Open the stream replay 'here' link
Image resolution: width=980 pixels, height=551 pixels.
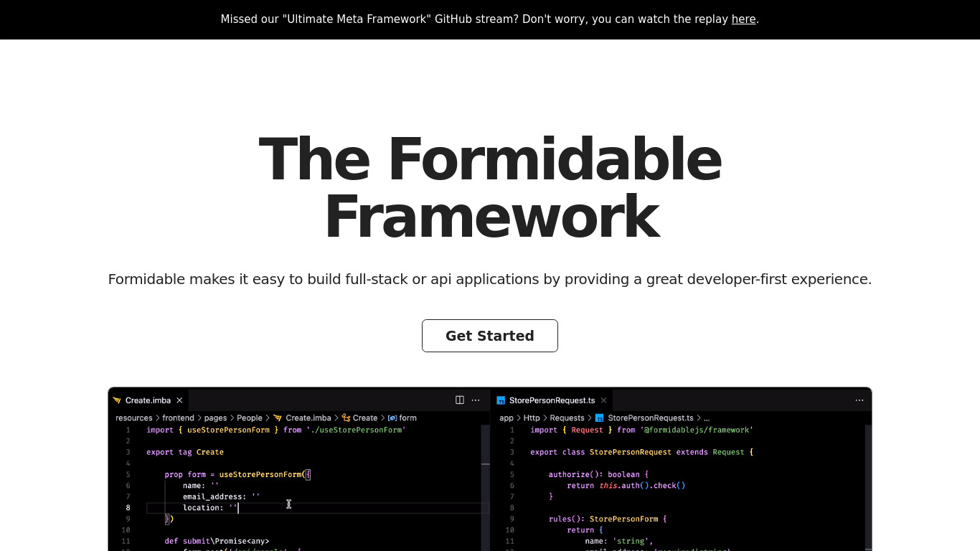coord(743,19)
